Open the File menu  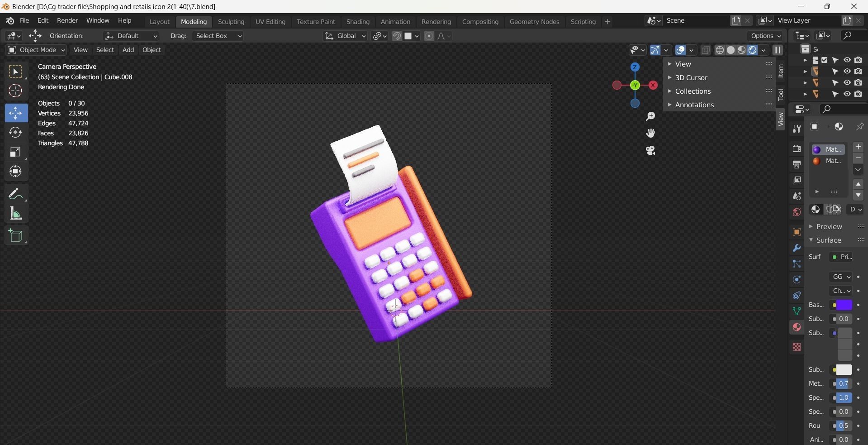(x=24, y=21)
